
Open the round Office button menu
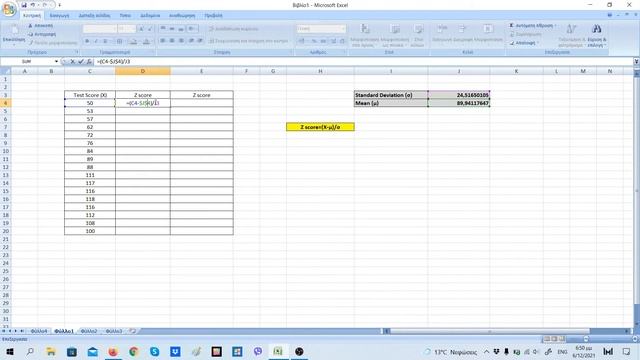tap(9, 9)
